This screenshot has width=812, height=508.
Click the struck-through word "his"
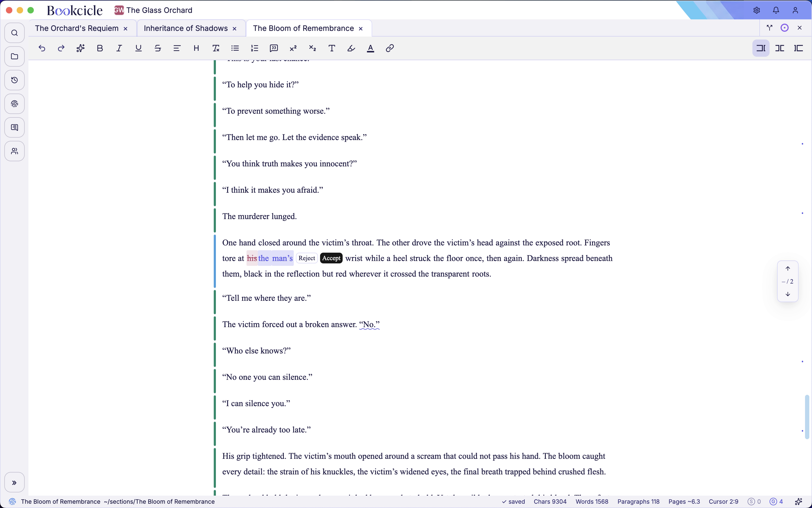tap(252, 258)
